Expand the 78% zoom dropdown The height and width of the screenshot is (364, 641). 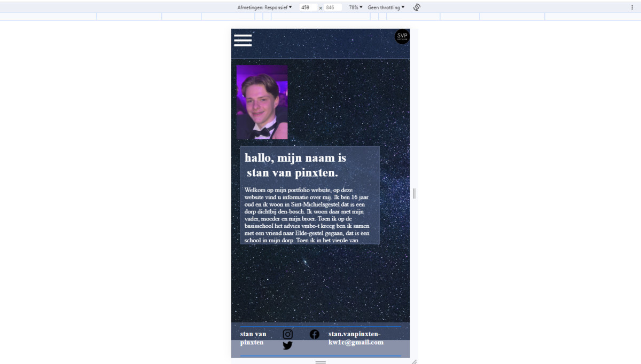pyautogui.click(x=356, y=7)
